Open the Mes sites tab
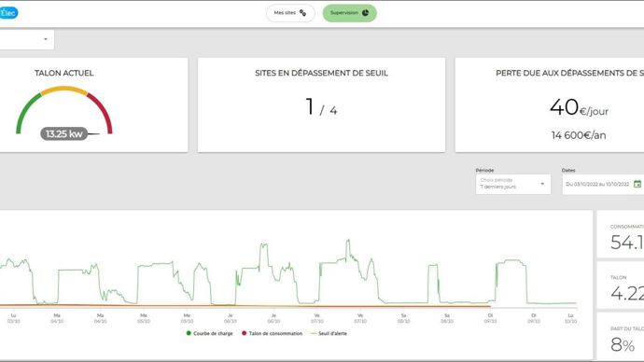Screen dimensions: 644x362 pyautogui.click(x=290, y=13)
